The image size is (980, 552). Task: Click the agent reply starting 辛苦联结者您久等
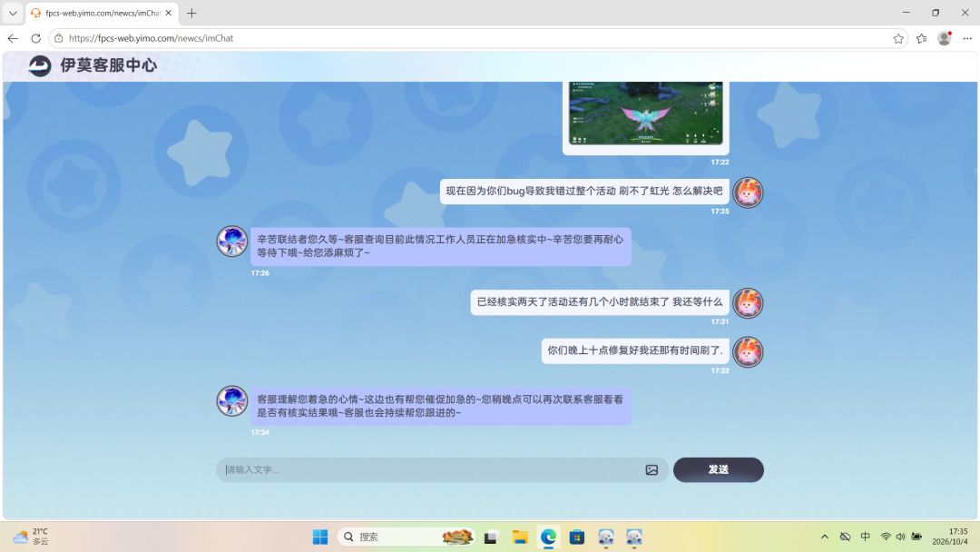(x=441, y=246)
